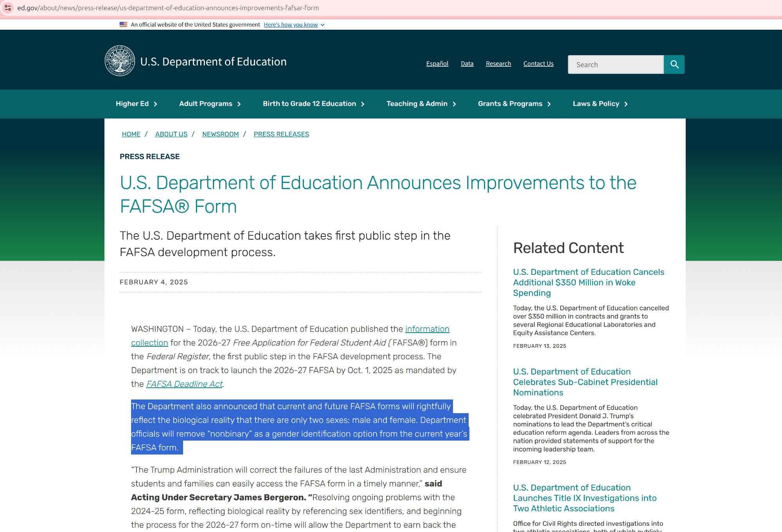
Task: Open the Data link in header
Action: coord(467,64)
